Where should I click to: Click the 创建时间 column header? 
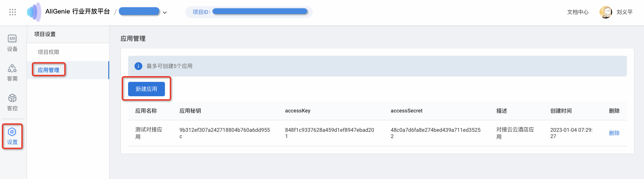pyautogui.click(x=561, y=111)
